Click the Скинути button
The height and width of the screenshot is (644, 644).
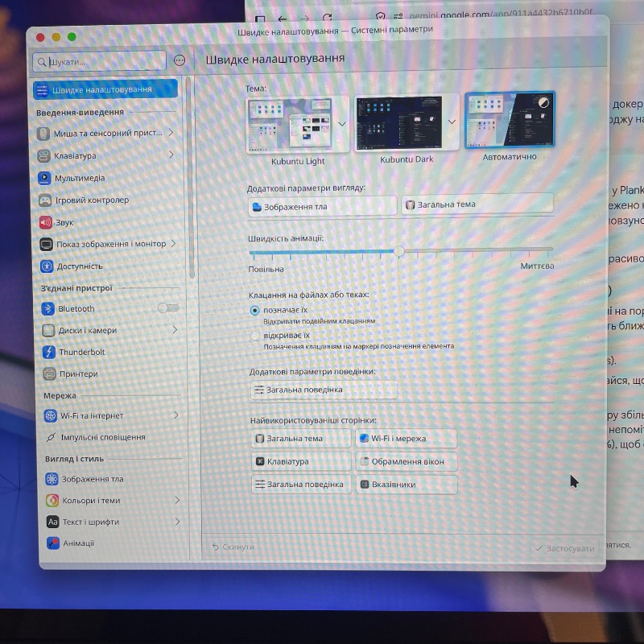pyautogui.click(x=233, y=547)
